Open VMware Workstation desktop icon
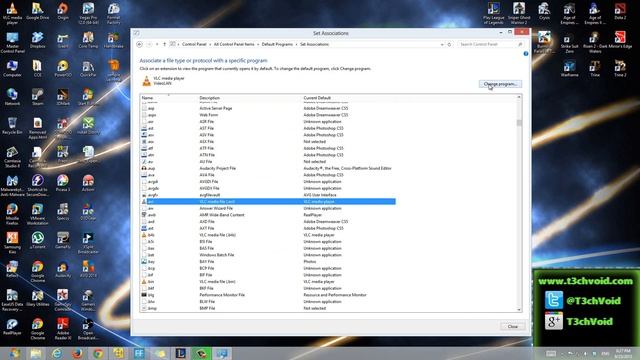The height and width of the screenshot is (360, 640). click(x=38, y=214)
